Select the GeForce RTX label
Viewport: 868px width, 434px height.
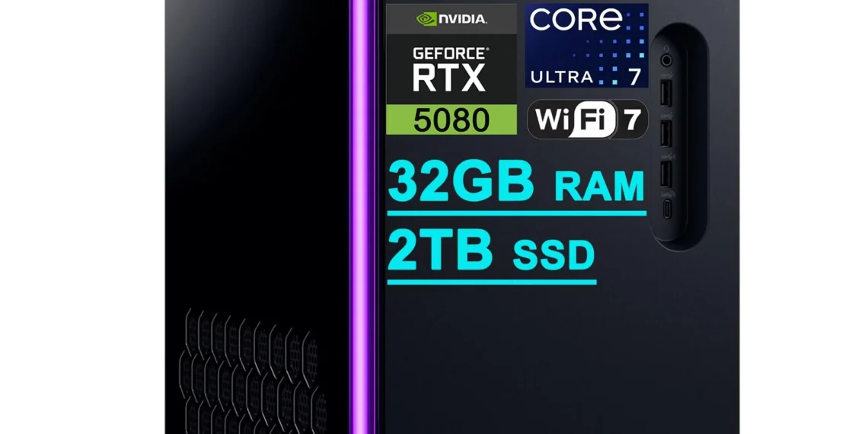(452, 69)
